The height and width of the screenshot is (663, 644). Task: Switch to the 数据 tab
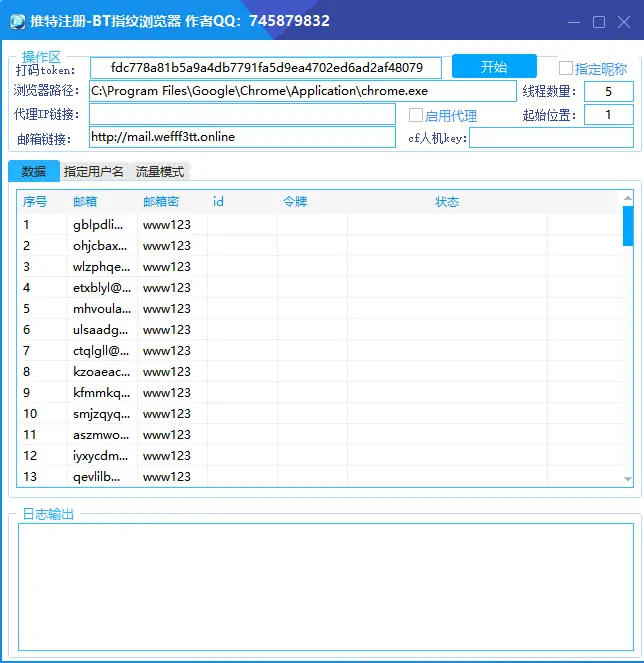pyautogui.click(x=34, y=171)
